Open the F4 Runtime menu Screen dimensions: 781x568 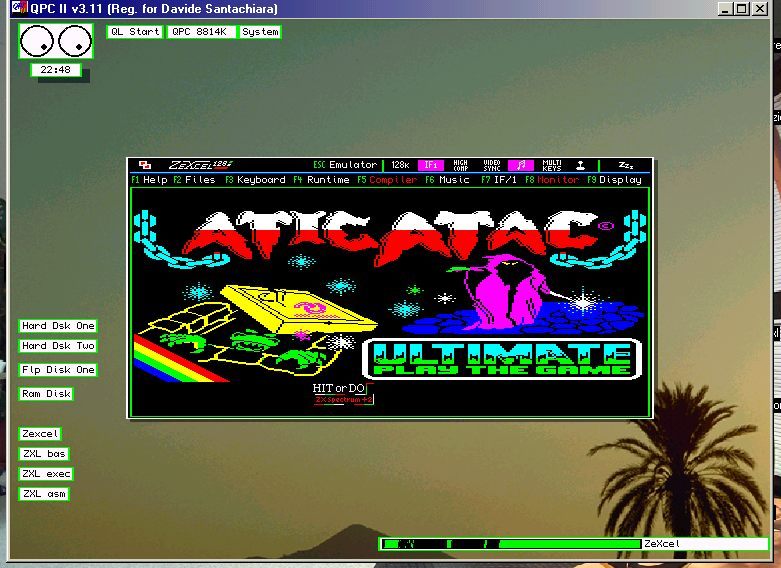tap(321, 180)
